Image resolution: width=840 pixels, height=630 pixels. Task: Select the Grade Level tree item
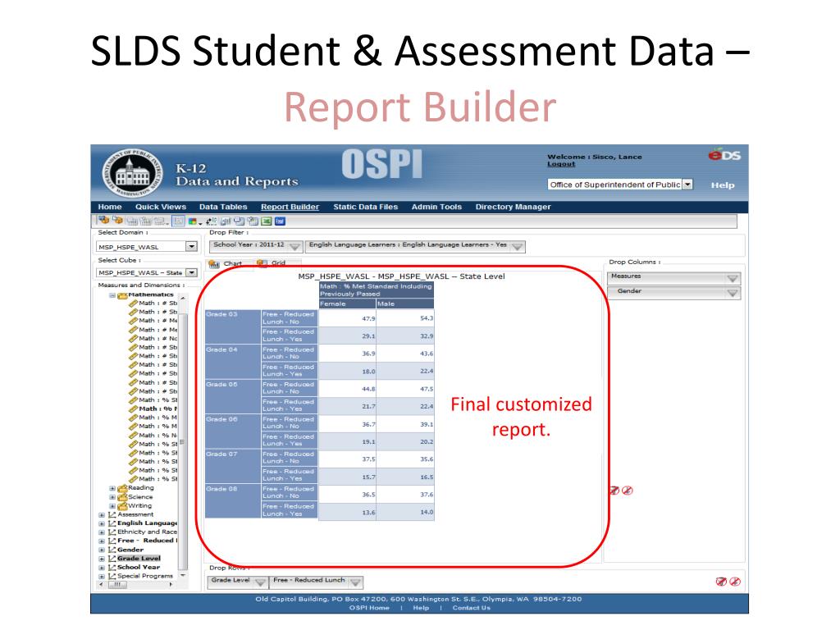(139, 558)
